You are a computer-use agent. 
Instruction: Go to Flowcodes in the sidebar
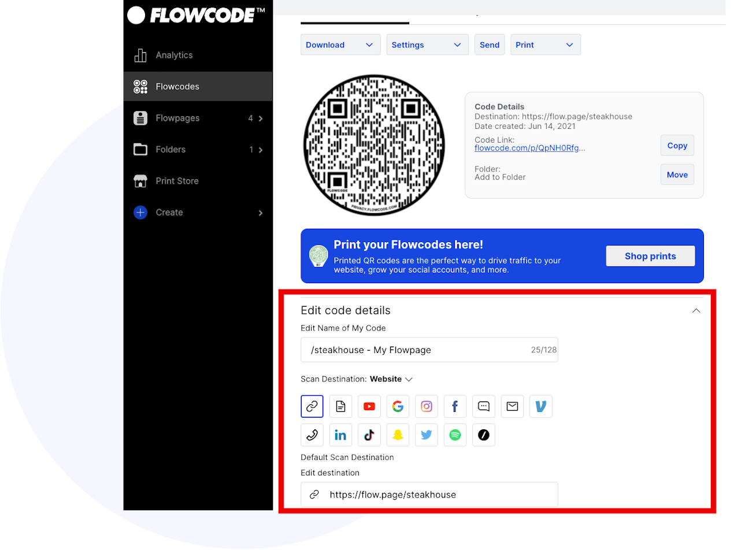(x=198, y=87)
